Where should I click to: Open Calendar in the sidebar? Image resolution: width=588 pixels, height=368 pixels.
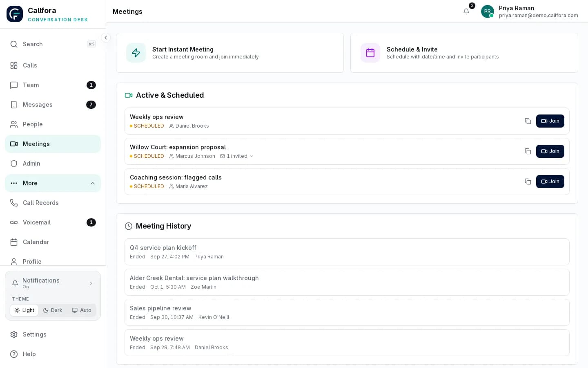pos(53,242)
